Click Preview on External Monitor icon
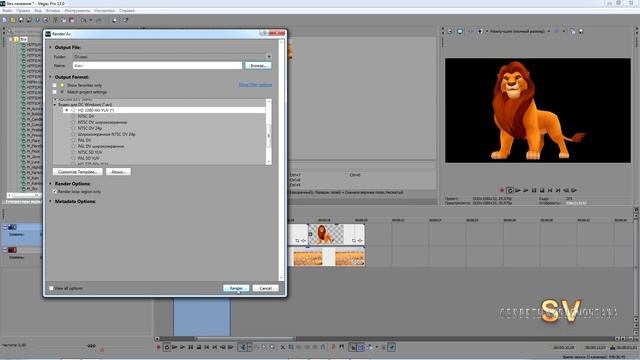This screenshot has width=640, height=360. pos(460,31)
